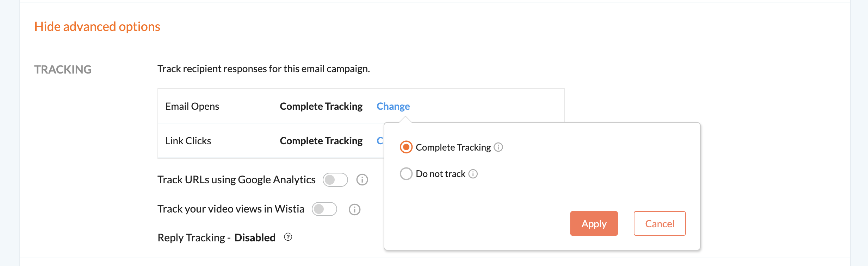Open Change option for Link Clicks
This screenshot has width=868, height=266.
(380, 141)
